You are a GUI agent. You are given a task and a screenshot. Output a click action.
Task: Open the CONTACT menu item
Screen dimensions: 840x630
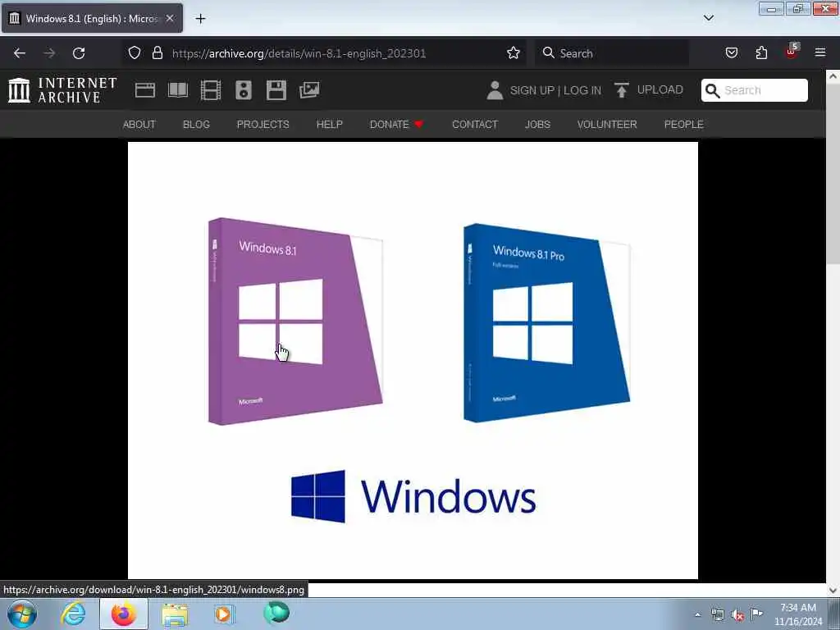[x=475, y=125]
